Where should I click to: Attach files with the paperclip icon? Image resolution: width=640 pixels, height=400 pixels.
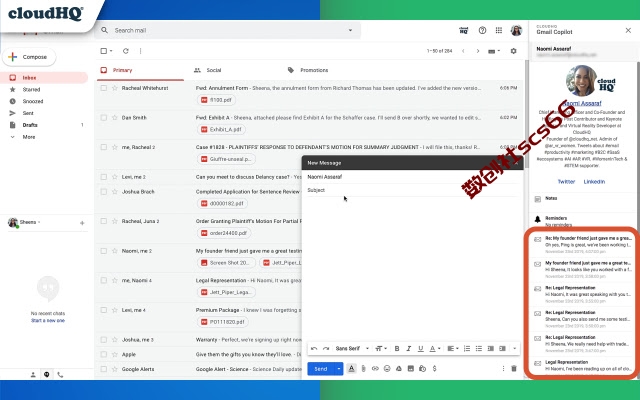pos(363,369)
